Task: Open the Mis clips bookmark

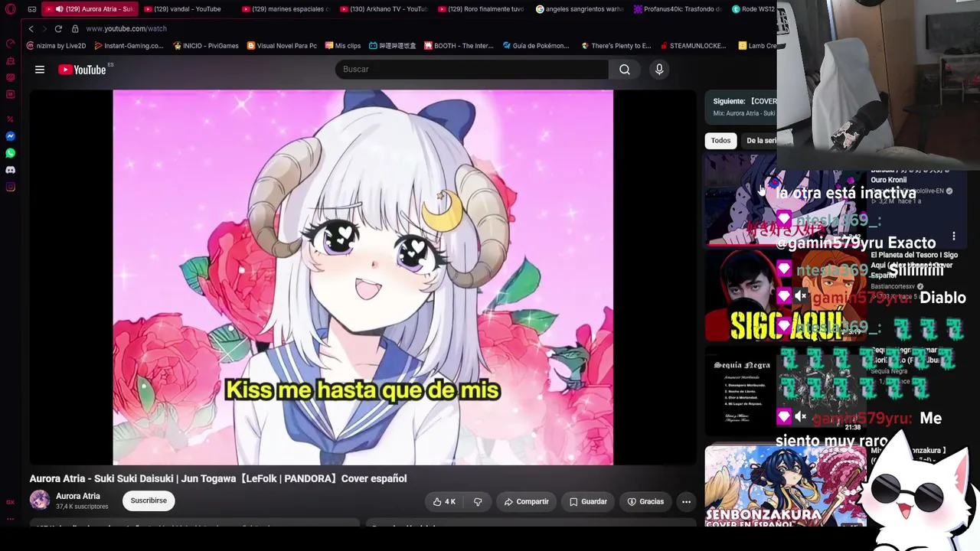Action: tap(343, 46)
